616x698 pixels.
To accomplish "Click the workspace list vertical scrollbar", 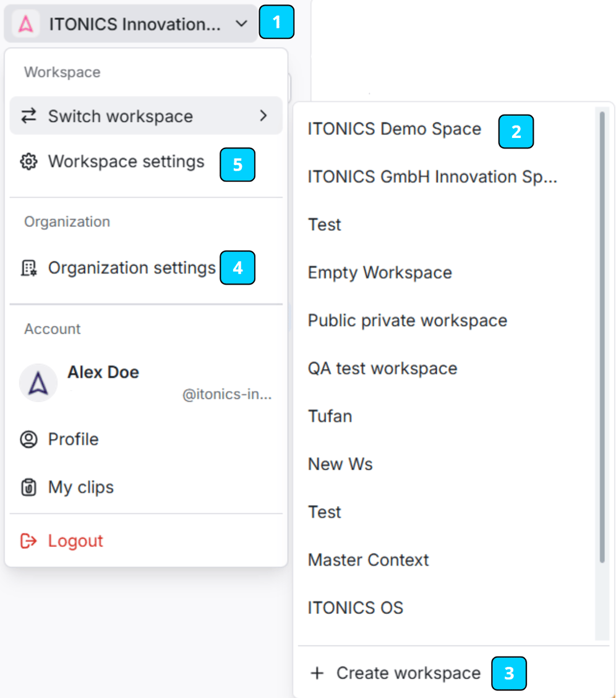I will 602,337.
